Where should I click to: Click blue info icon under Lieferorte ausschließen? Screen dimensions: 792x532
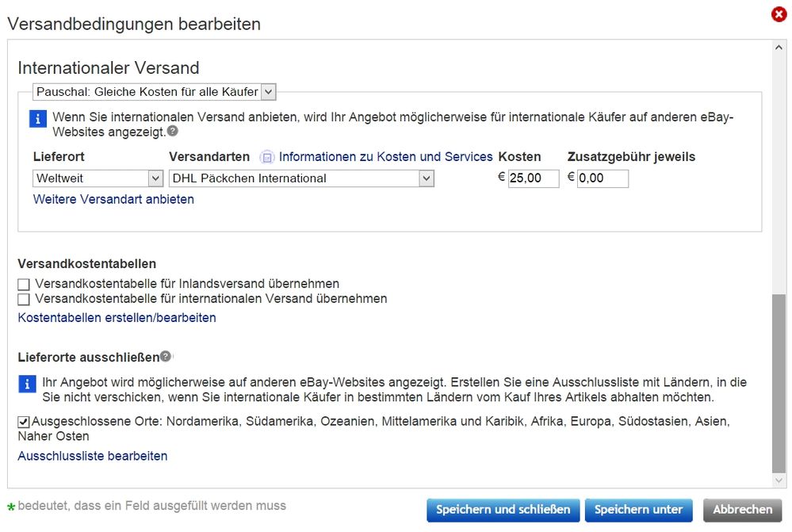click(x=28, y=384)
